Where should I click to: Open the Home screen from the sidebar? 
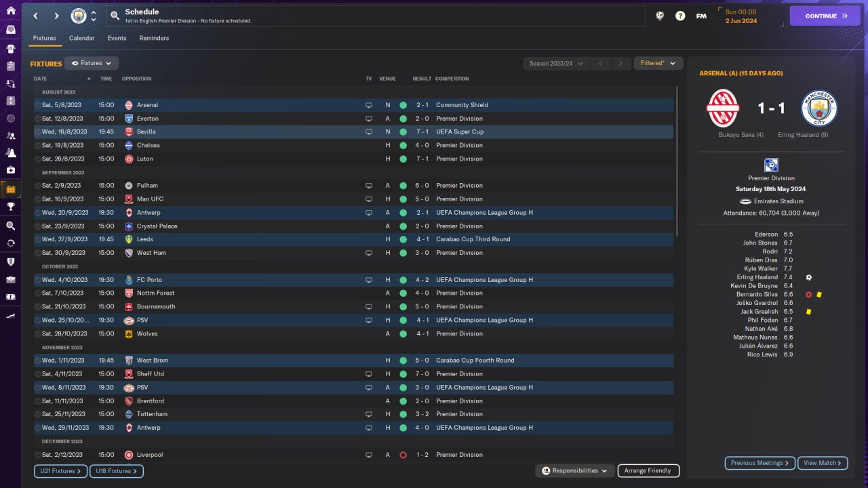pos(10,11)
